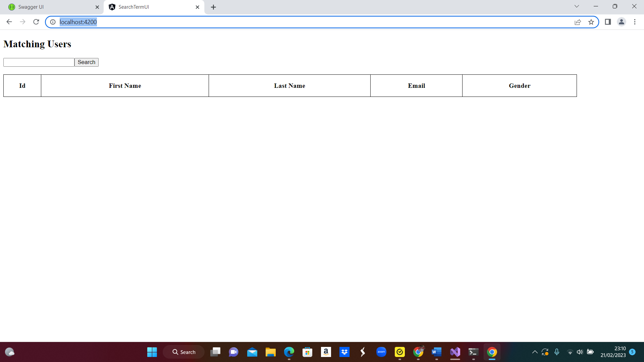
Task: Adjust volume via the speaker icon
Action: point(580,352)
